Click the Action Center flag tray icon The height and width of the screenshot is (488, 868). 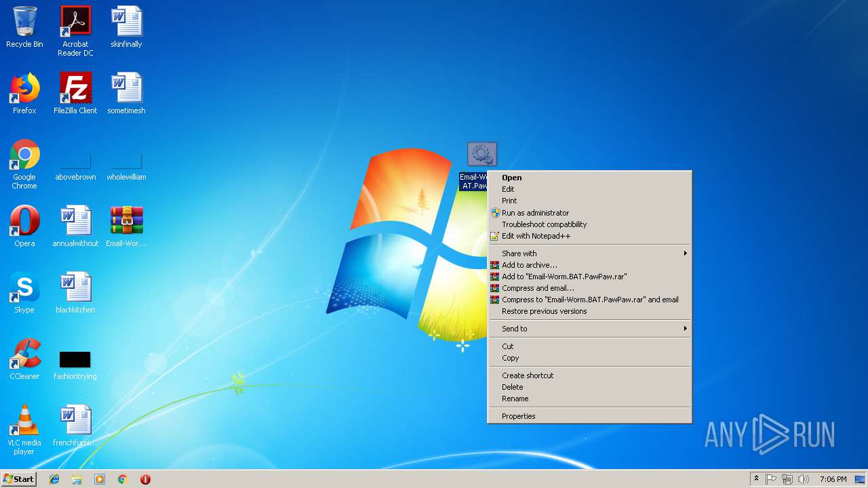(771, 479)
